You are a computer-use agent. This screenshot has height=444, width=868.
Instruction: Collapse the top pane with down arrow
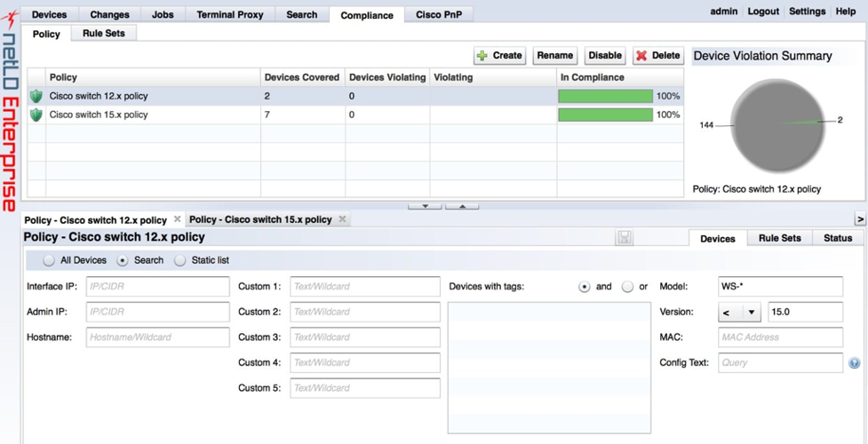[425, 206]
